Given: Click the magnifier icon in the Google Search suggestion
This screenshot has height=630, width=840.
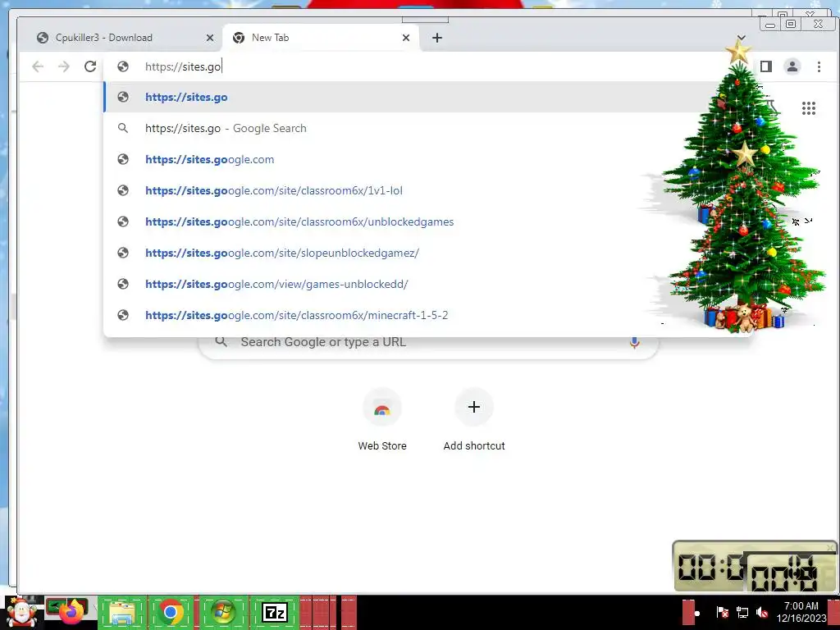Looking at the screenshot, I should click(x=123, y=128).
